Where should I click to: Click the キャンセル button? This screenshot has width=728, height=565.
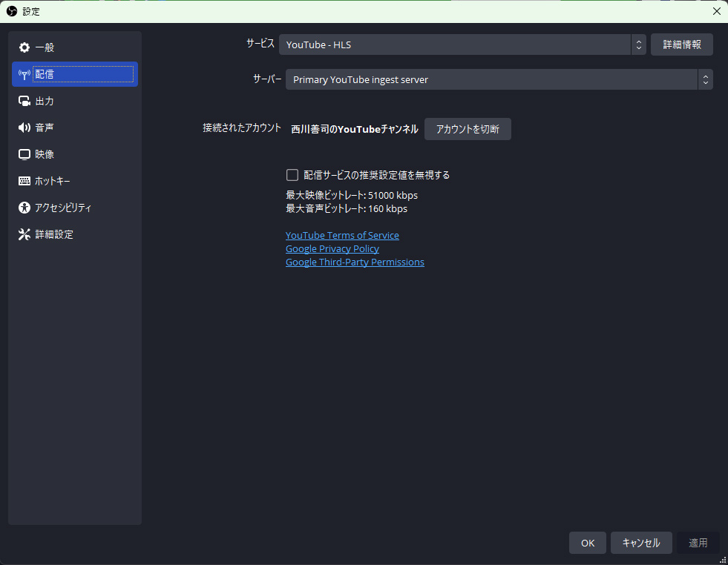(640, 543)
